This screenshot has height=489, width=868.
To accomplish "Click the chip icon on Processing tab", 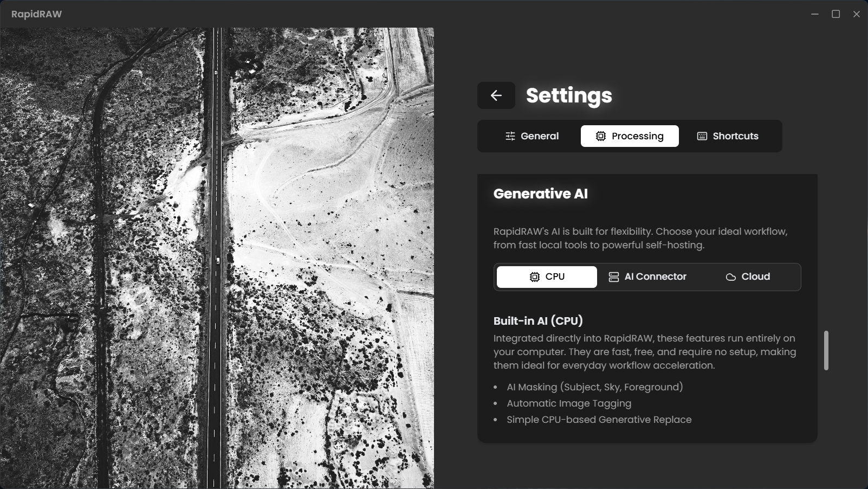I will [x=601, y=136].
